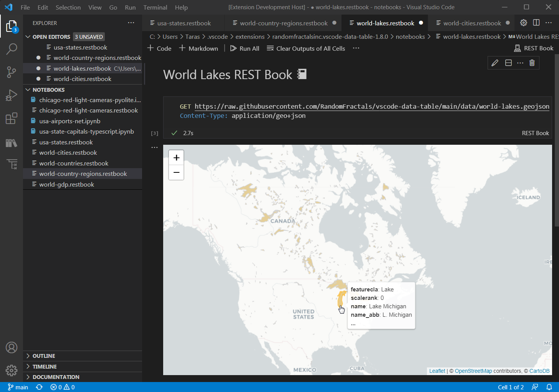This screenshot has height=392, width=559.
Task: Zoom in on the map
Action: coord(176,157)
